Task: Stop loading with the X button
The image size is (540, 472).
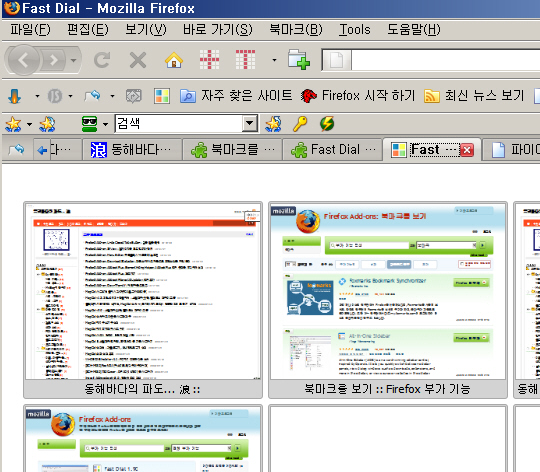Action: 138,60
